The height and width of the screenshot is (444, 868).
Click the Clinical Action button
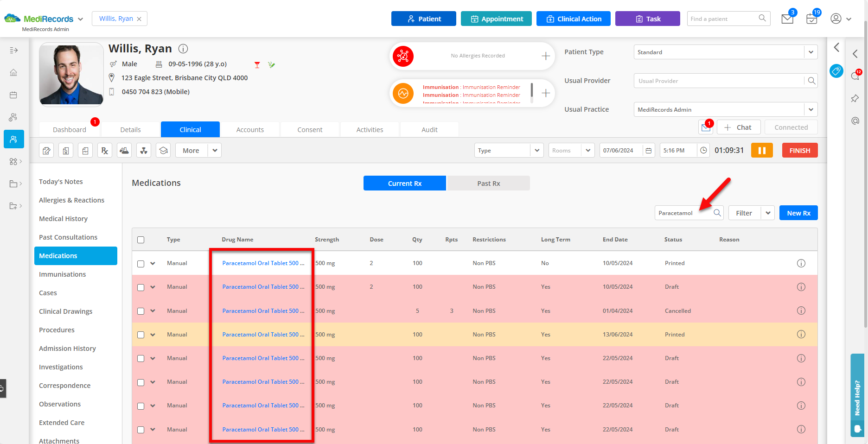click(x=574, y=19)
